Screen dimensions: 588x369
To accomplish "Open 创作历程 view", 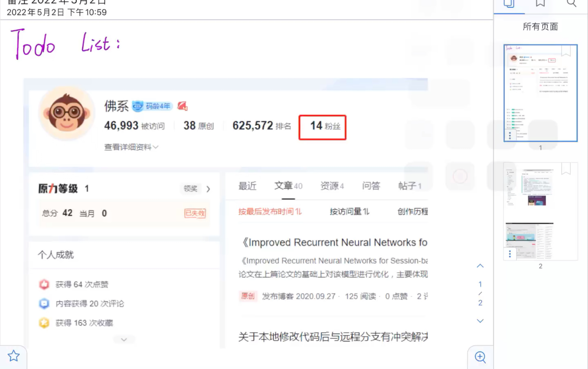I will [x=413, y=212].
